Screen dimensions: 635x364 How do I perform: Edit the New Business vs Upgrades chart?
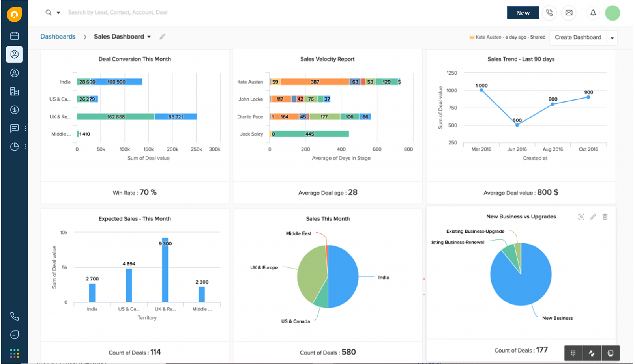coord(594,217)
